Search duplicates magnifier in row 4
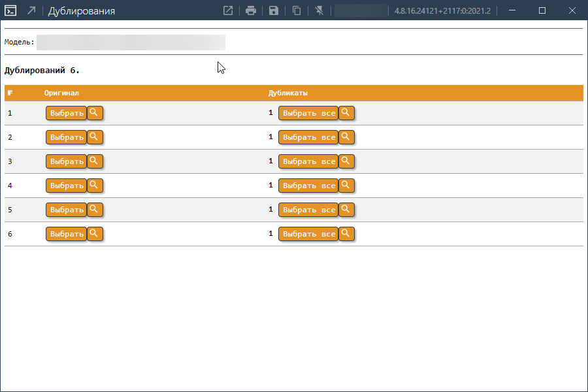 pyautogui.click(x=346, y=186)
